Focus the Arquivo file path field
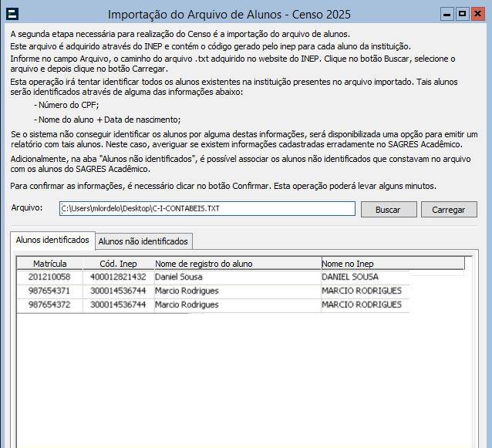 (207, 209)
